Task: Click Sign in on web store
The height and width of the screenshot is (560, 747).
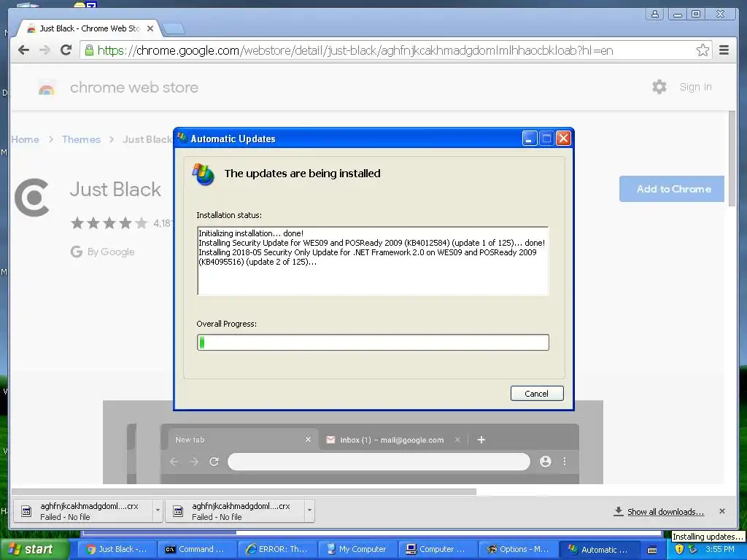Action: 695,87
